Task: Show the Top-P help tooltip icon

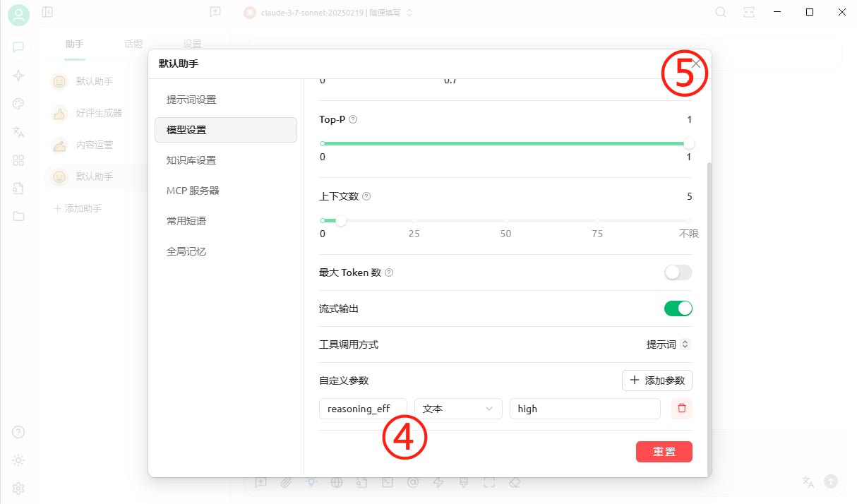Action: (x=353, y=119)
